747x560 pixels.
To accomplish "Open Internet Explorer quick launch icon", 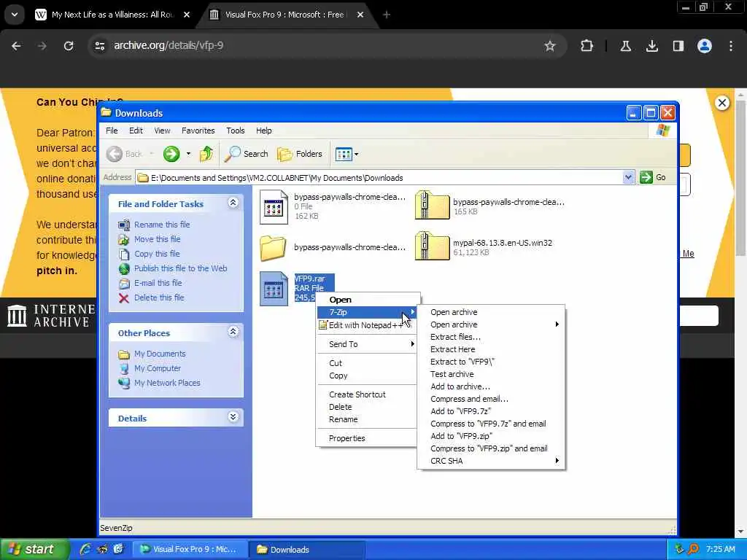I will [x=85, y=550].
